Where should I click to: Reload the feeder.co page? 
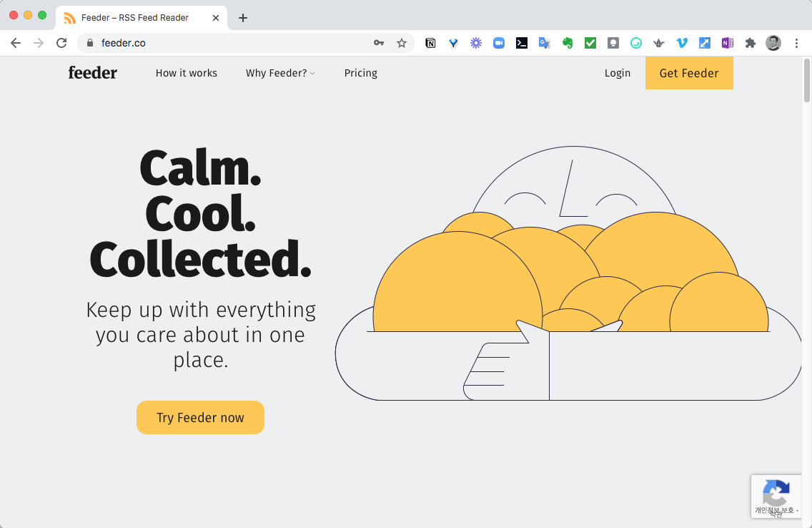pyautogui.click(x=61, y=43)
